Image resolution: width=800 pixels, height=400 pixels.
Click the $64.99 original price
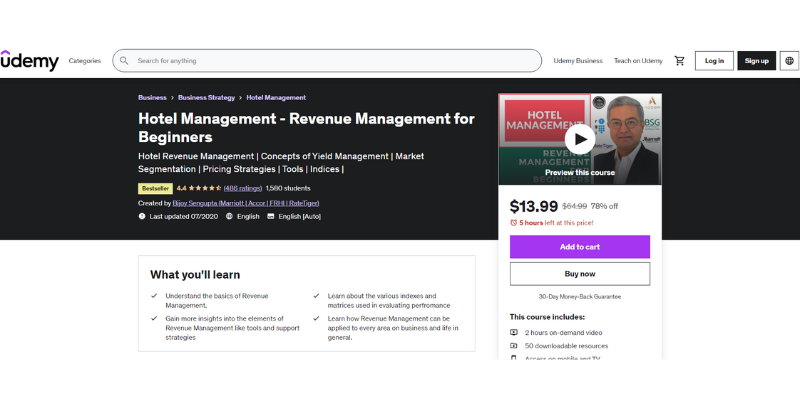(574, 207)
